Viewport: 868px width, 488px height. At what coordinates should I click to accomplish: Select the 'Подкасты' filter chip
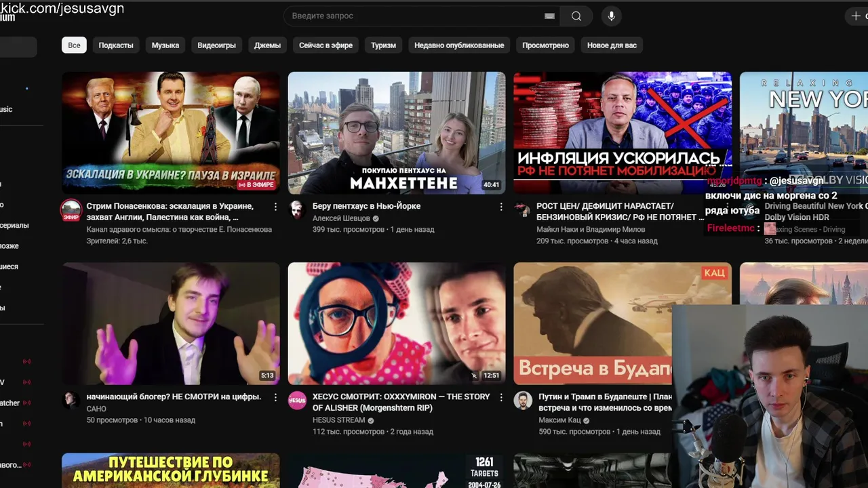[116, 45]
